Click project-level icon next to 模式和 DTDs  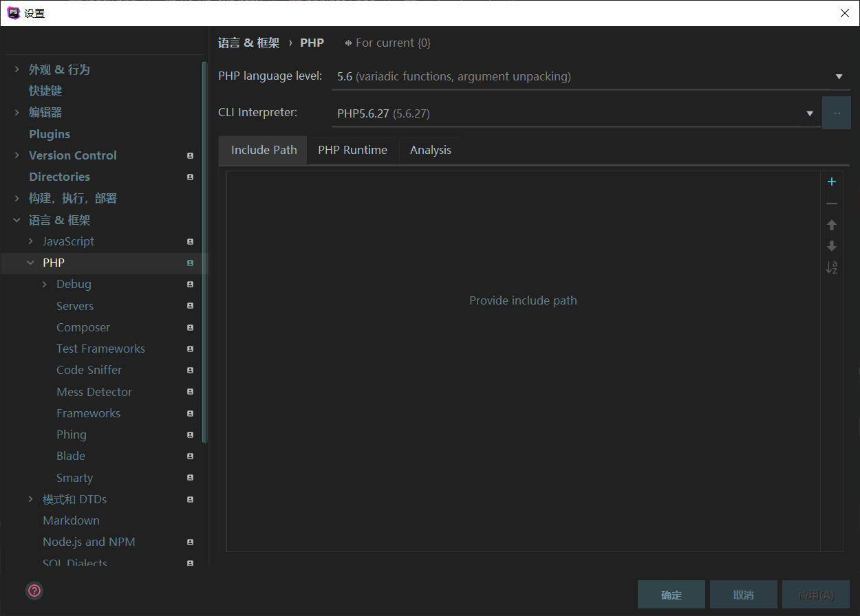(x=190, y=500)
